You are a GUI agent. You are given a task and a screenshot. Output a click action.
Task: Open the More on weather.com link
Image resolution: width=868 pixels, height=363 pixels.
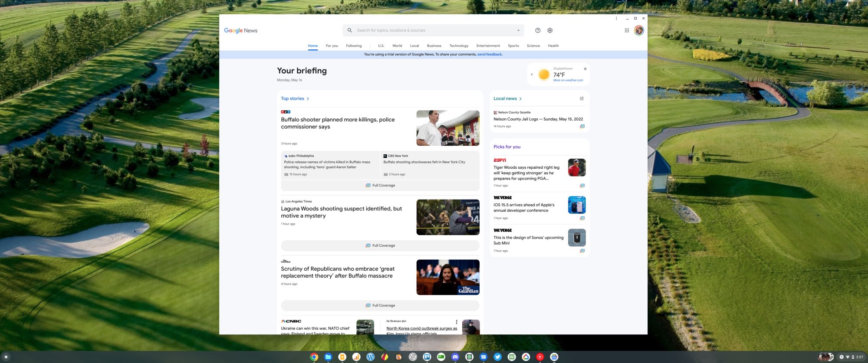click(568, 80)
